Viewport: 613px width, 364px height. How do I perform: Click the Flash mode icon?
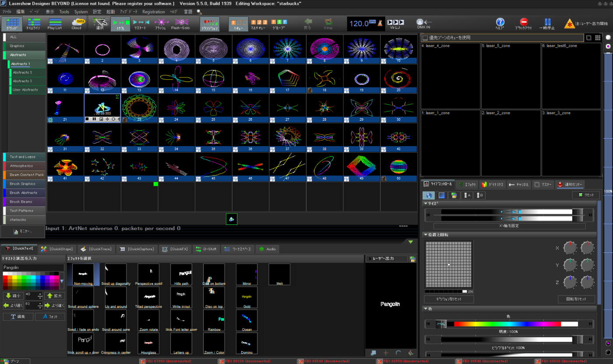pos(162,24)
